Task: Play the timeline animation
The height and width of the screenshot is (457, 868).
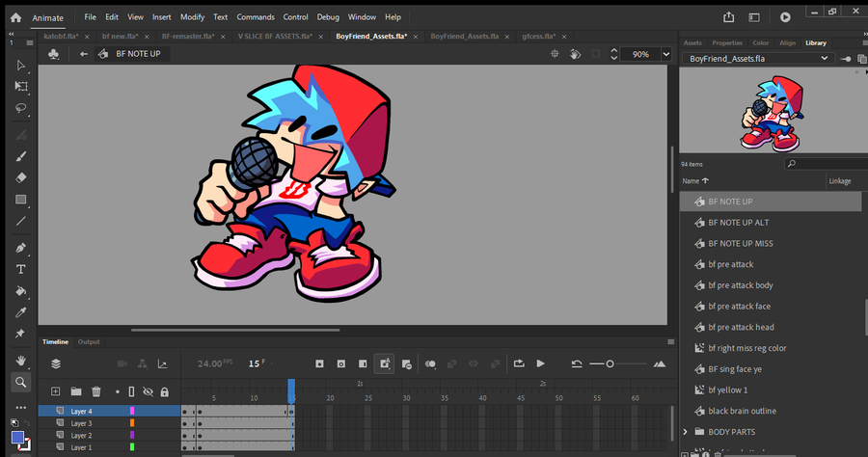Action: click(540, 363)
